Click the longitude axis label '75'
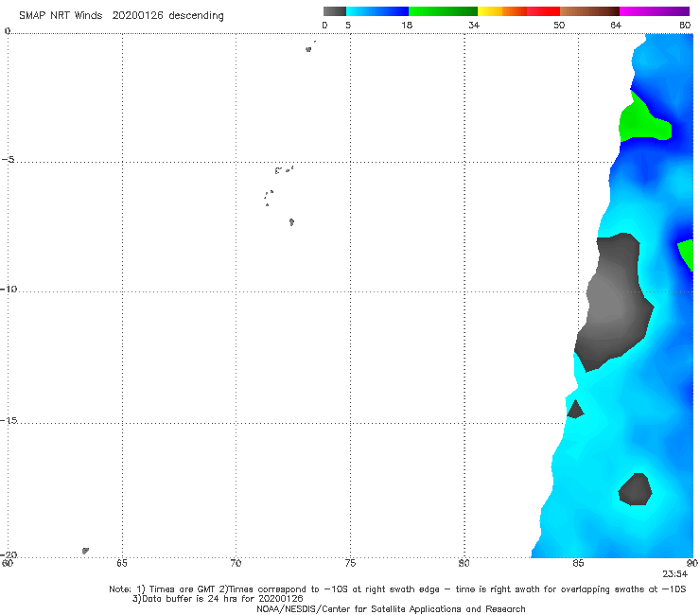Viewport: 700px width, 615px height. point(350,563)
